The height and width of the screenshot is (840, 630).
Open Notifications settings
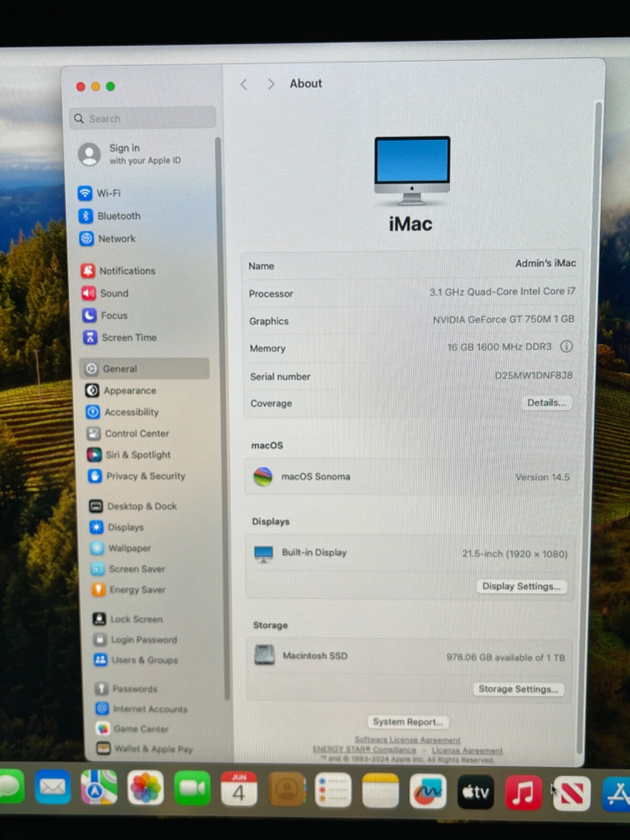[x=118, y=271]
